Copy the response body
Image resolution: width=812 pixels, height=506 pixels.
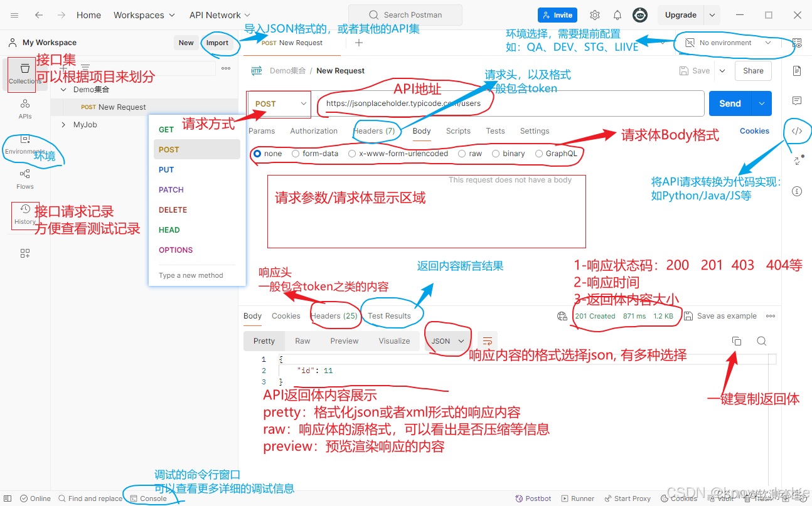coord(736,340)
